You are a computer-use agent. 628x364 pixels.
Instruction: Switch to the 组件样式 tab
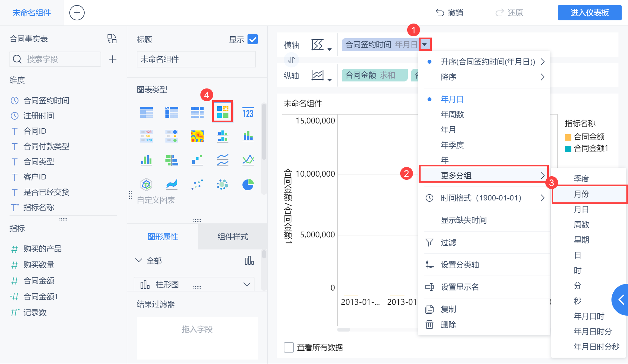pyautogui.click(x=233, y=237)
